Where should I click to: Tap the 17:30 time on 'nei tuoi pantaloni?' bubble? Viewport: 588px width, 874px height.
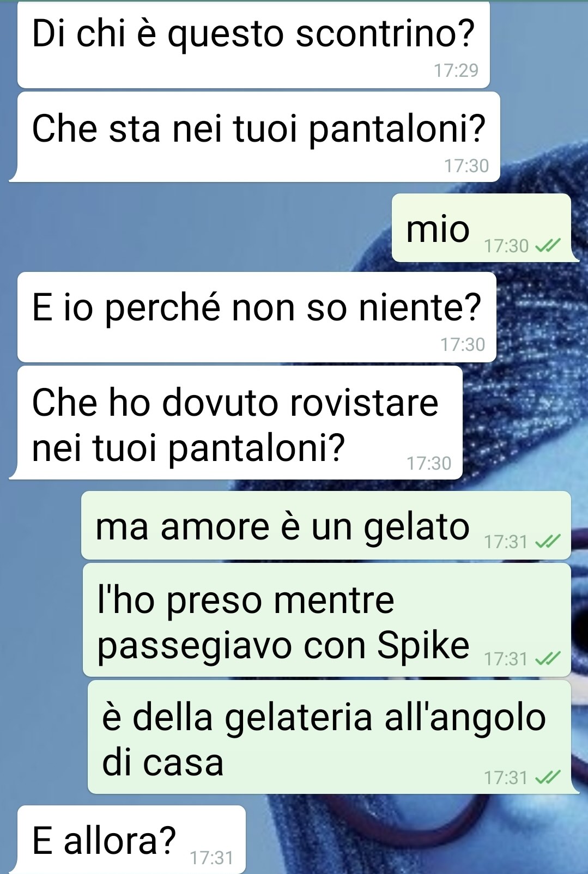[x=429, y=463]
